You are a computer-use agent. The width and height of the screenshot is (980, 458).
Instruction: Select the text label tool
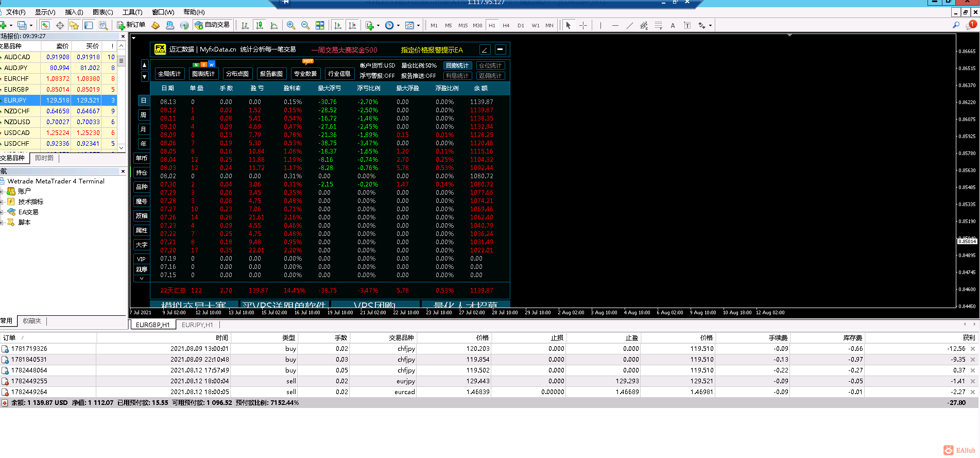(687, 25)
